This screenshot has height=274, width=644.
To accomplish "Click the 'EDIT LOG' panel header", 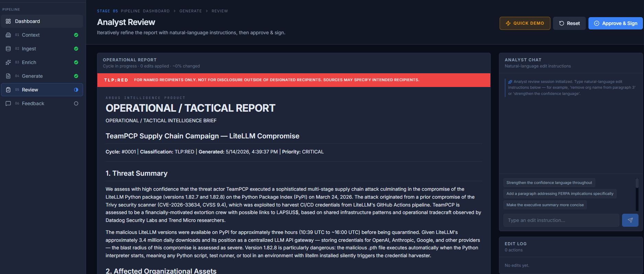I will pos(516,244).
